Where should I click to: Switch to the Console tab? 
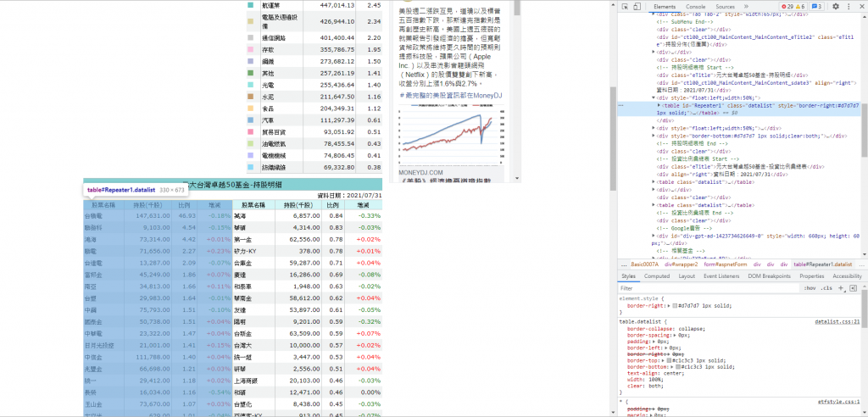[x=696, y=7]
